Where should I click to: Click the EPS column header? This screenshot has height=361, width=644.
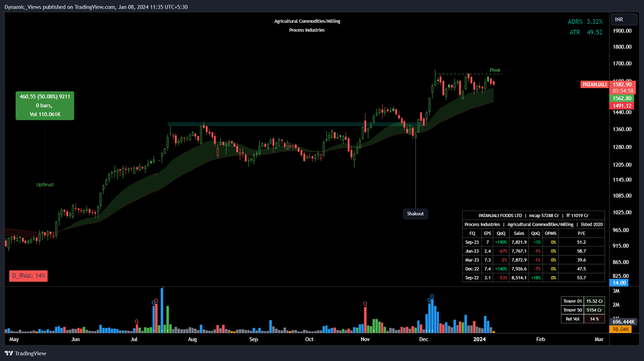click(487, 233)
